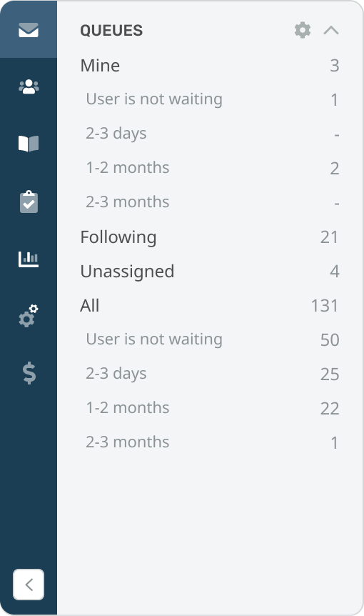Viewport: 364px width, 616px height.
Task: Open the administration gears icon
Action: click(x=29, y=315)
